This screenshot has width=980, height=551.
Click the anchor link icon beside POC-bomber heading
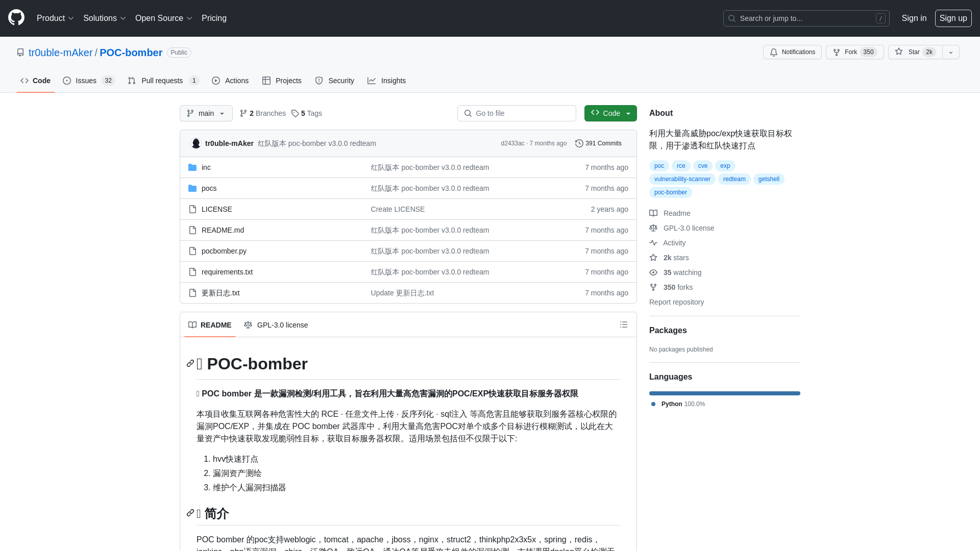190,363
